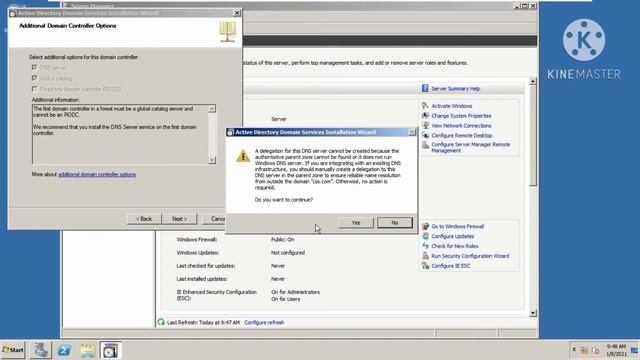Launch Windows PowerShell from the taskbar

click(x=64, y=350)
